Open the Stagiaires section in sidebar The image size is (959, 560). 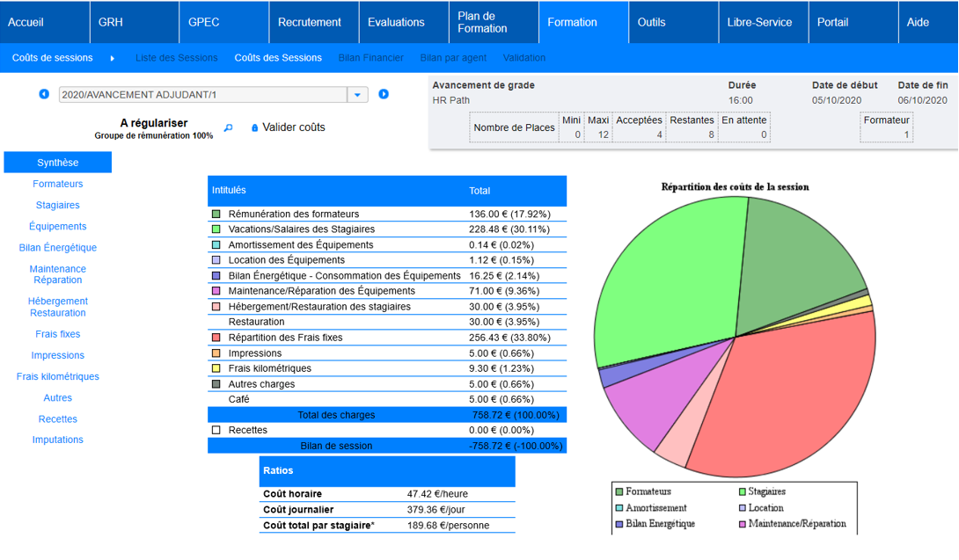[58, 205]
